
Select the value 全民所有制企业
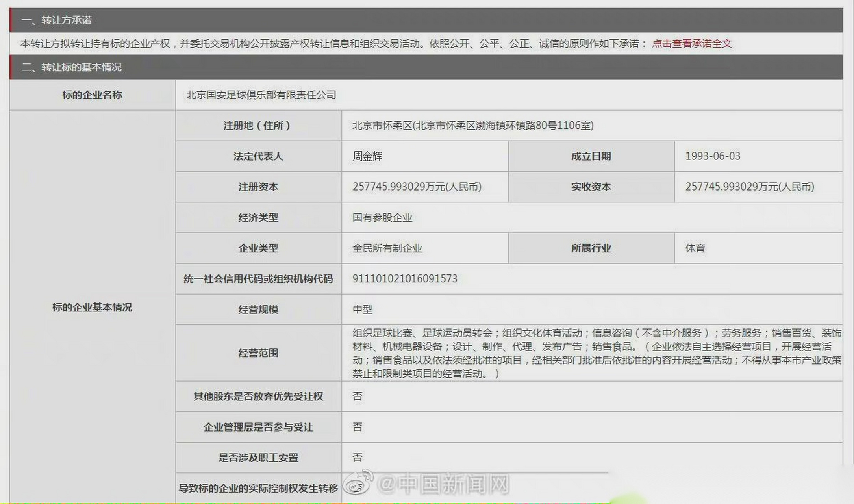(x=387, y=248)
